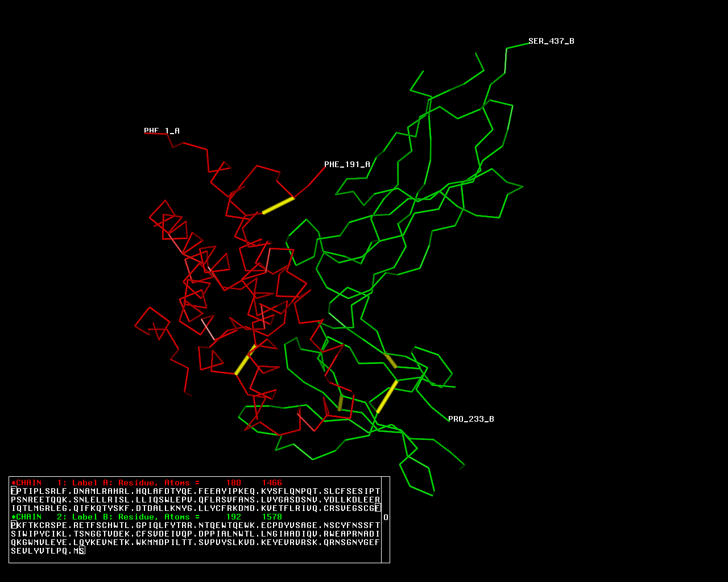
Task: Select the red Chain 1 header line
Action: (x=147, y=483)
